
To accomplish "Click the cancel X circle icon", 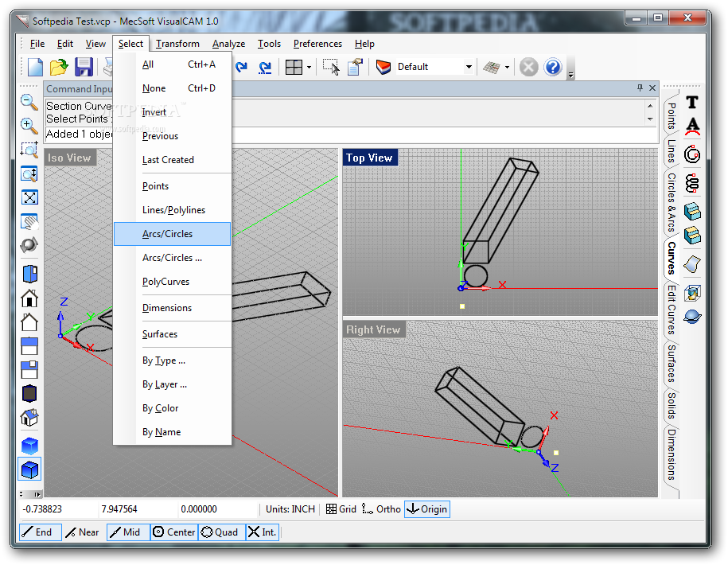I will point(528,67).
